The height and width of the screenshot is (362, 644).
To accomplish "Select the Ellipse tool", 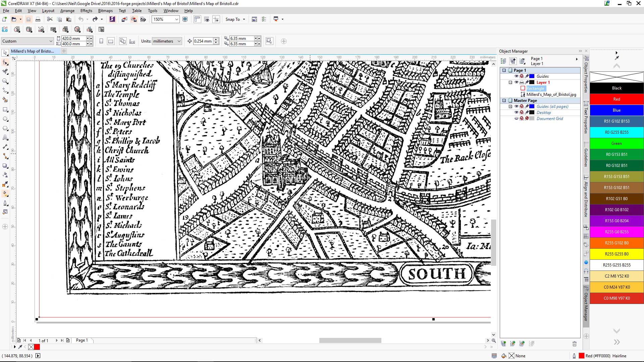I will [x=5, y=119].
